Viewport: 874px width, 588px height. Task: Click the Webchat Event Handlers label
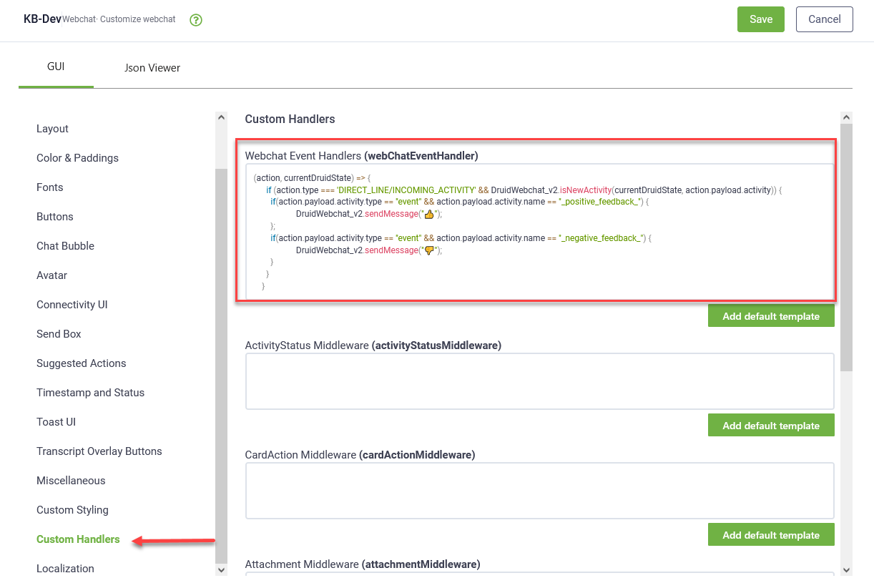point(361,155)
